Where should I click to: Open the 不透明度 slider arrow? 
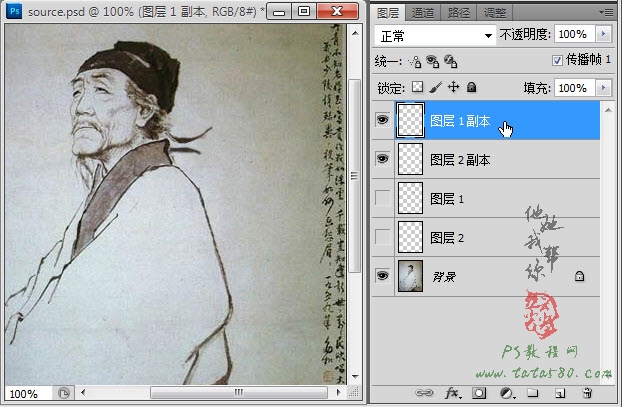(603, 34)
